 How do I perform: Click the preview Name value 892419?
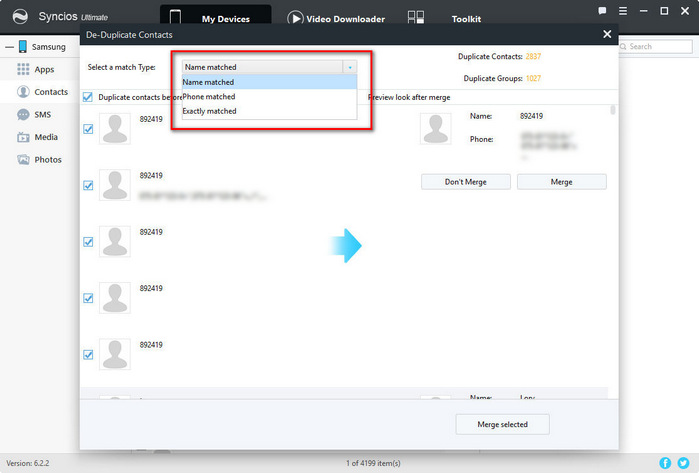click(x=531, y=116)
